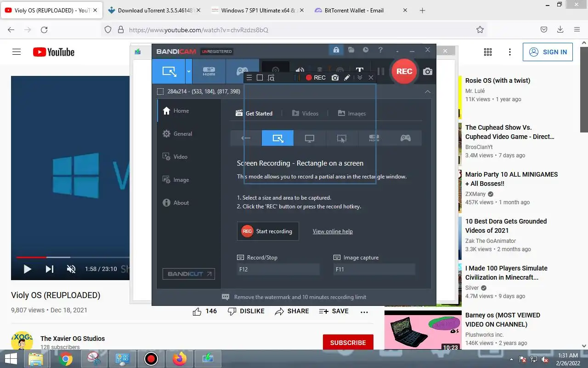Screen dimensions: 588x368
Task: Open the YouTube hamburger guide menu
Action: tap(17, 52)
